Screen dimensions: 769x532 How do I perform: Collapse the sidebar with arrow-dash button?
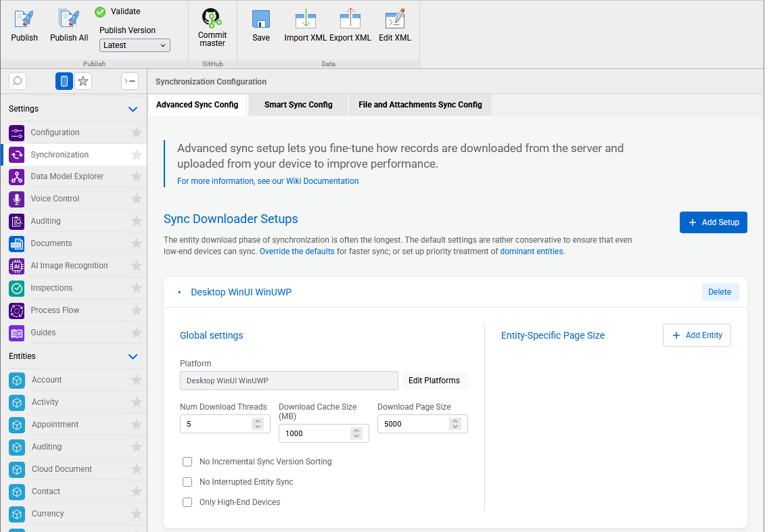pos(130,81)
